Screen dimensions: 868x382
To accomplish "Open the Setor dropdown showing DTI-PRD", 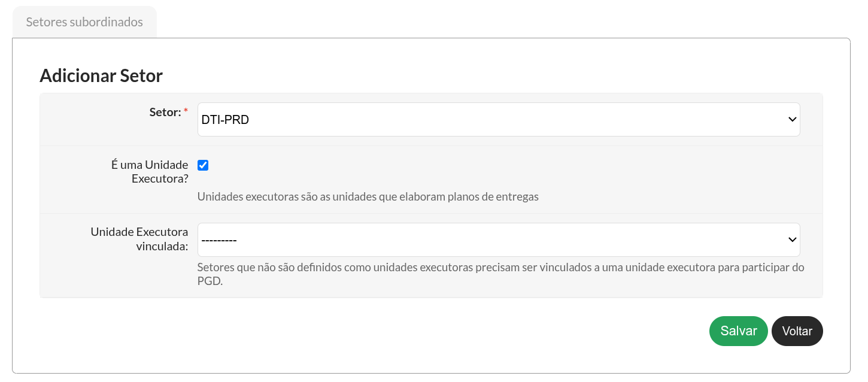I will tap(499, 120).
